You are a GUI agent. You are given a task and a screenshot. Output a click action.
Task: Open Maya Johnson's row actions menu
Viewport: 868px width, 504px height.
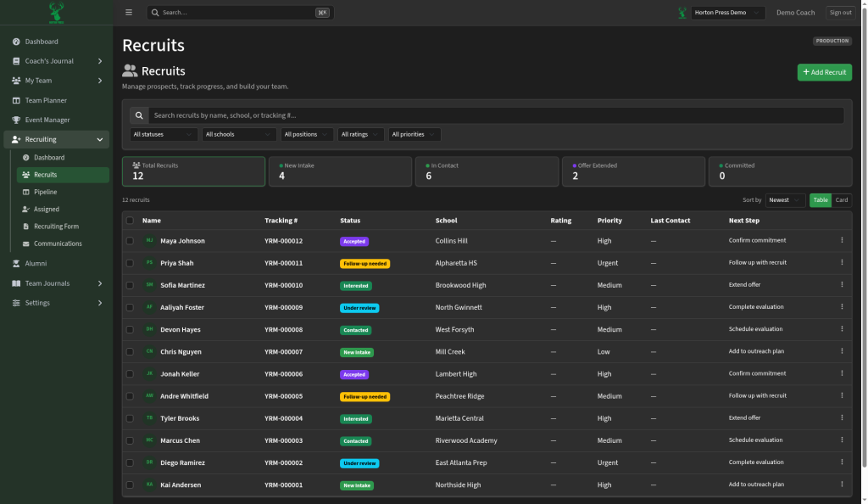pyautogui.click(x=842, y=240)
